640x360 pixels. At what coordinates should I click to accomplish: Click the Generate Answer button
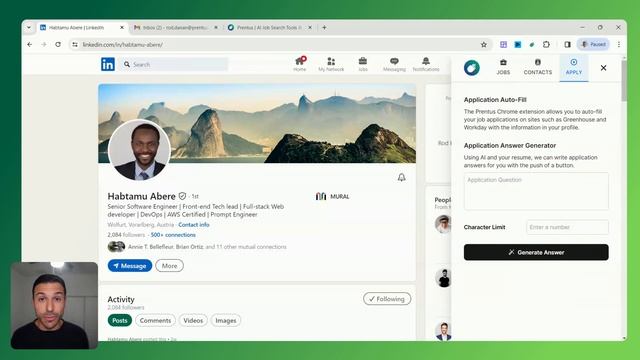536,252
